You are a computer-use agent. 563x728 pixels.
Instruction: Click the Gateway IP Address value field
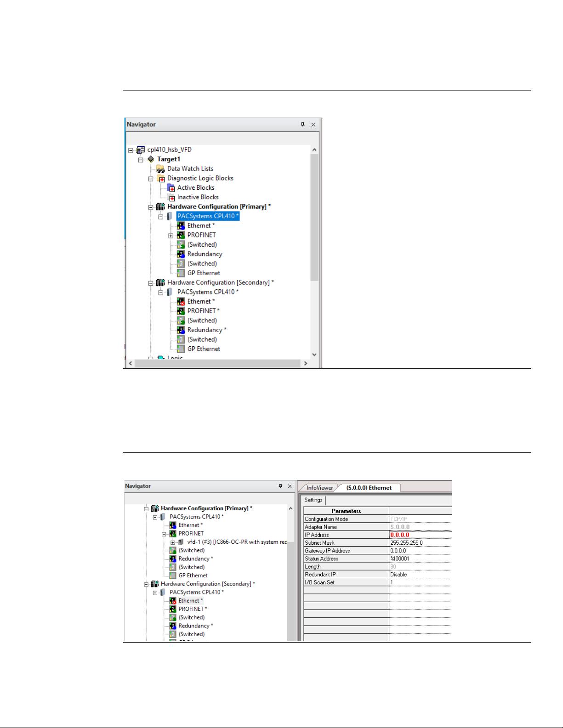click(420, 551)
